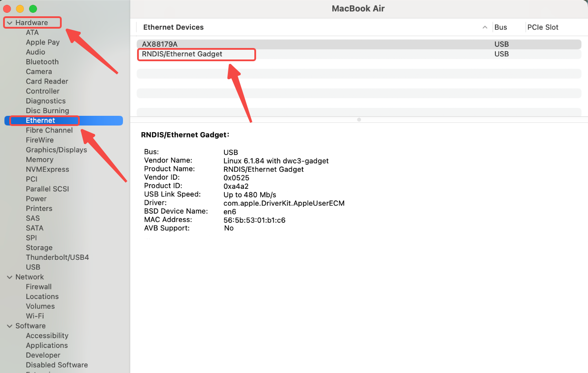Image resolution: width=588 pixels, height=373 pixels.
Task: Open PCI in the sidebar
Action: point(32,179)
